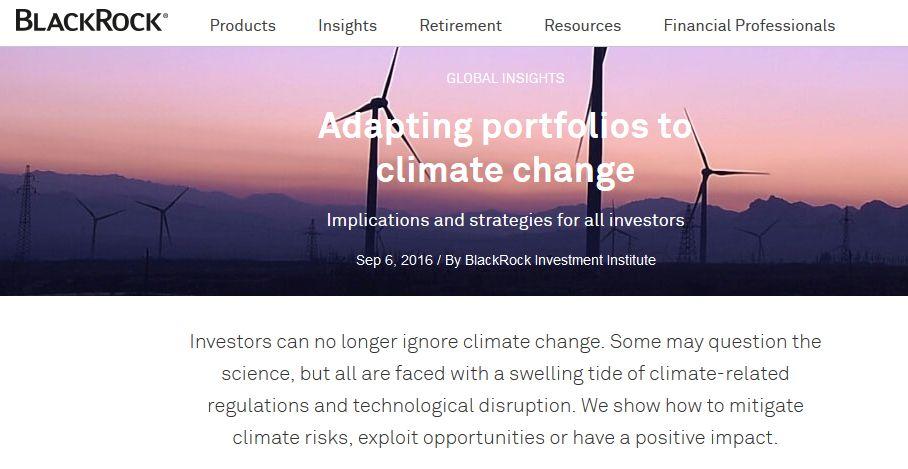Open the Products menu
908x469 pixels.
pyautogui.click(x=243, y=25)
